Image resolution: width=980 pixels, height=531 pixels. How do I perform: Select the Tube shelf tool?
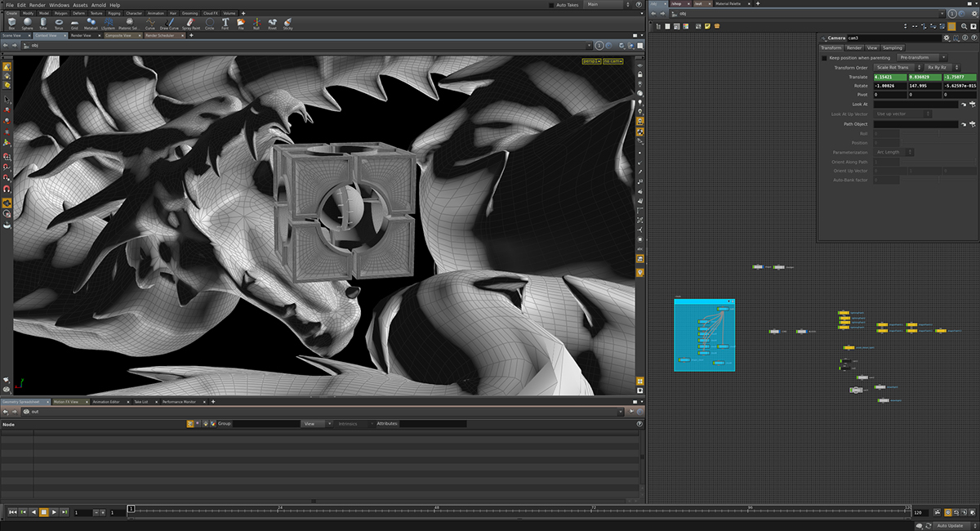43,23
